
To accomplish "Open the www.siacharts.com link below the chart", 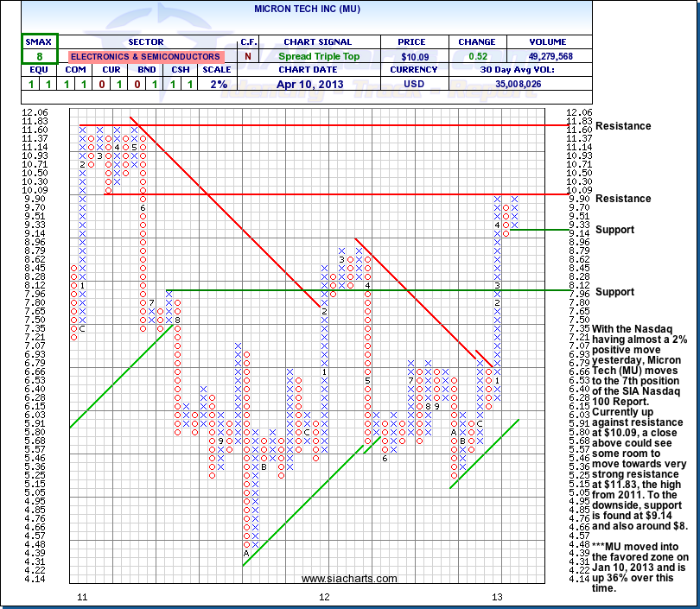I will click(350, 579).
